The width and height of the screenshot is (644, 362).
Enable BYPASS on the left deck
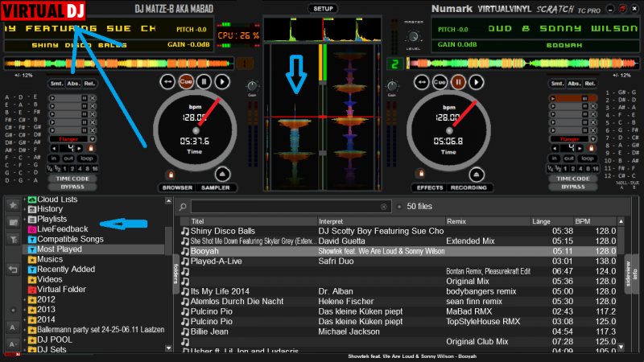[72, 187]
